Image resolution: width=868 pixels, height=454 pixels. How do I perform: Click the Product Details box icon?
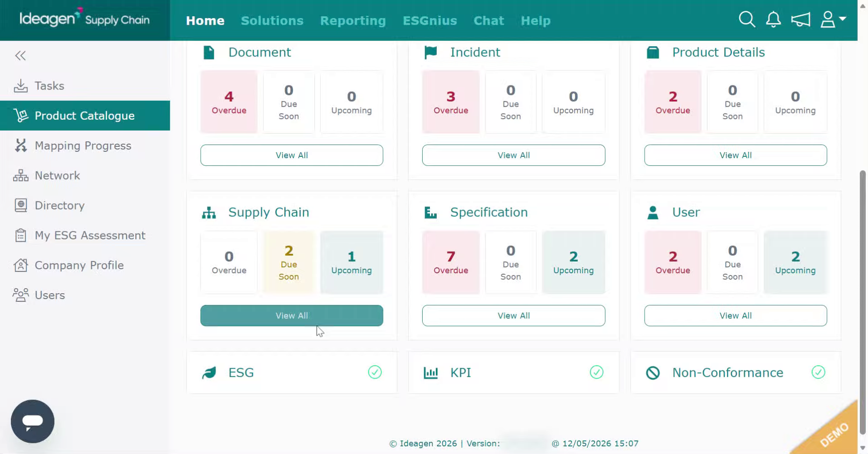(x=653, y=52)
